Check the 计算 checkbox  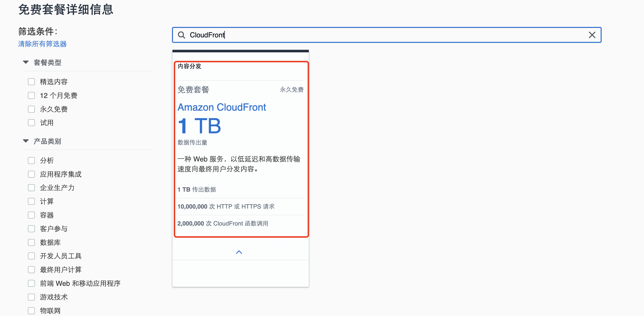[31, 202]
